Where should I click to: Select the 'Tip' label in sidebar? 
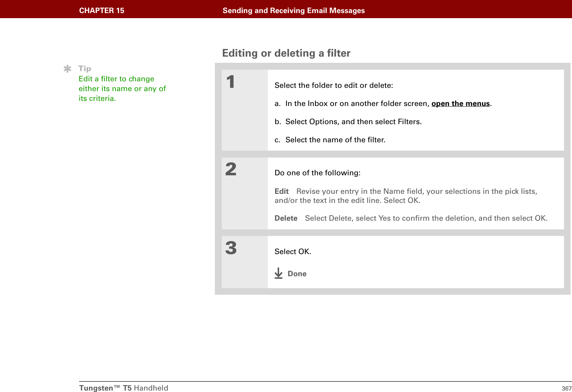[85, 69]
